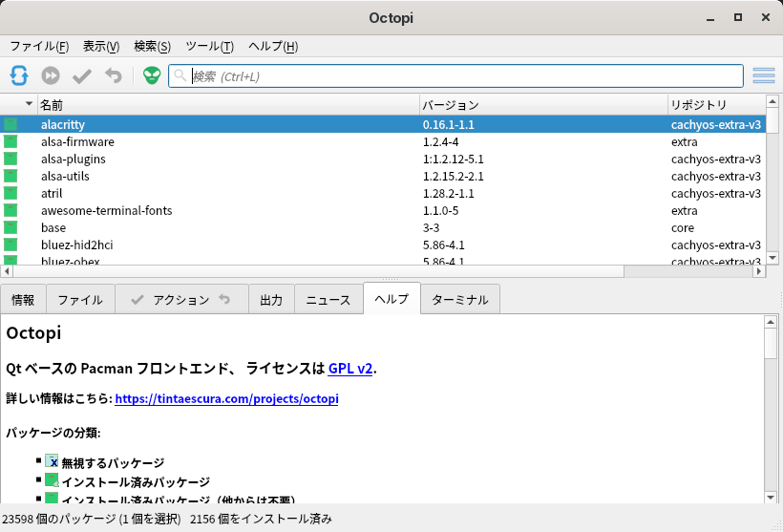
Task: Sort packages by the バージョン column header
Action: click(x=544, y=105)
